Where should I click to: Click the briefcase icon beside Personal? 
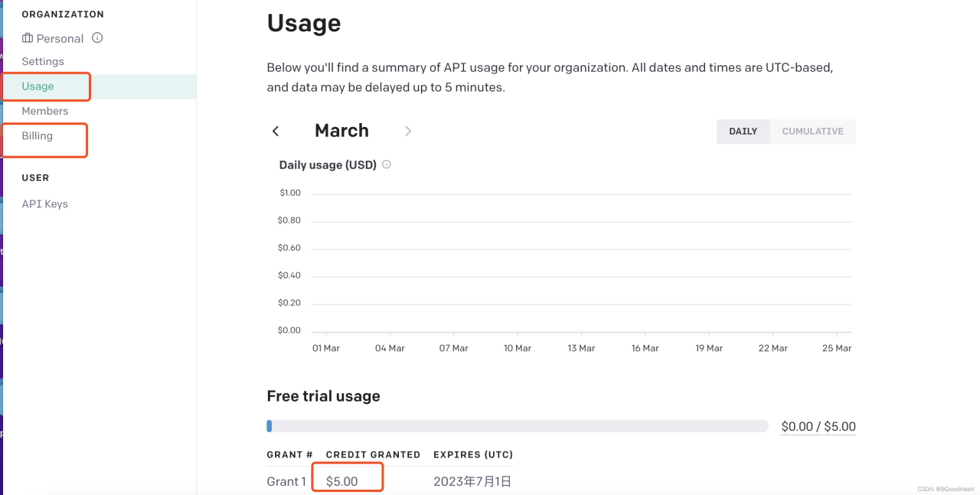click(28, 38)
